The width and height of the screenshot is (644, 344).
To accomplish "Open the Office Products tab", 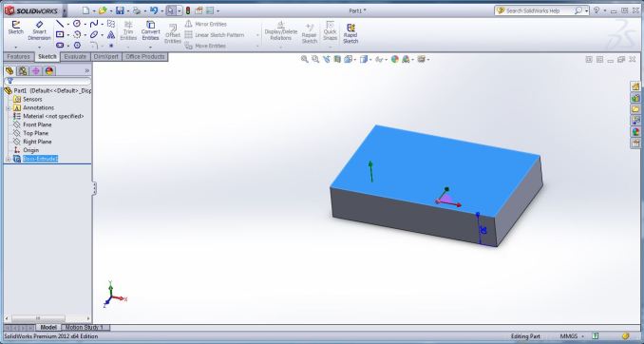I will tap(145, 57).
